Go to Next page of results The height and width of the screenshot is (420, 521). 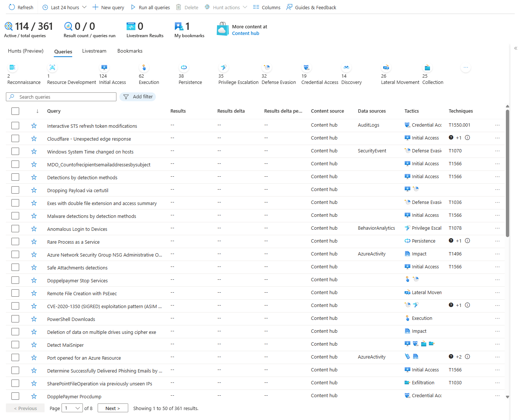click(x=113, y=408)
